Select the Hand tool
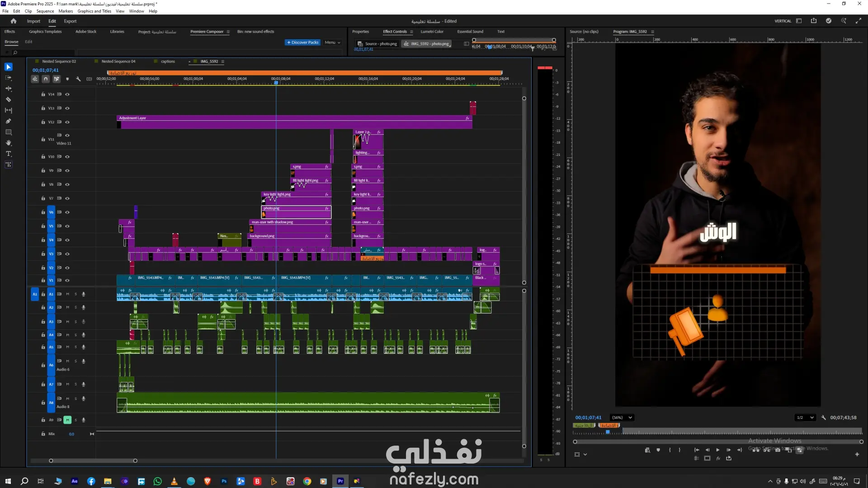 pos(9,143)
